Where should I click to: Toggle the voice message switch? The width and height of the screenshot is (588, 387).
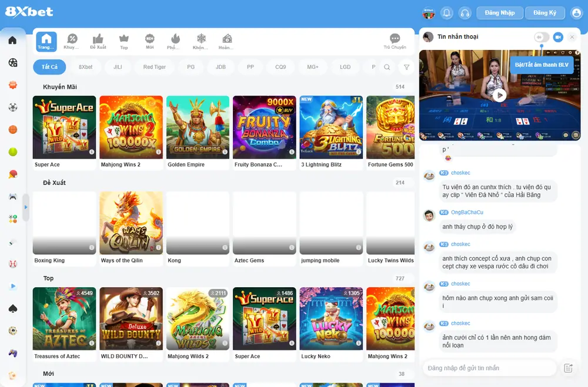click(x=542, y=37)
